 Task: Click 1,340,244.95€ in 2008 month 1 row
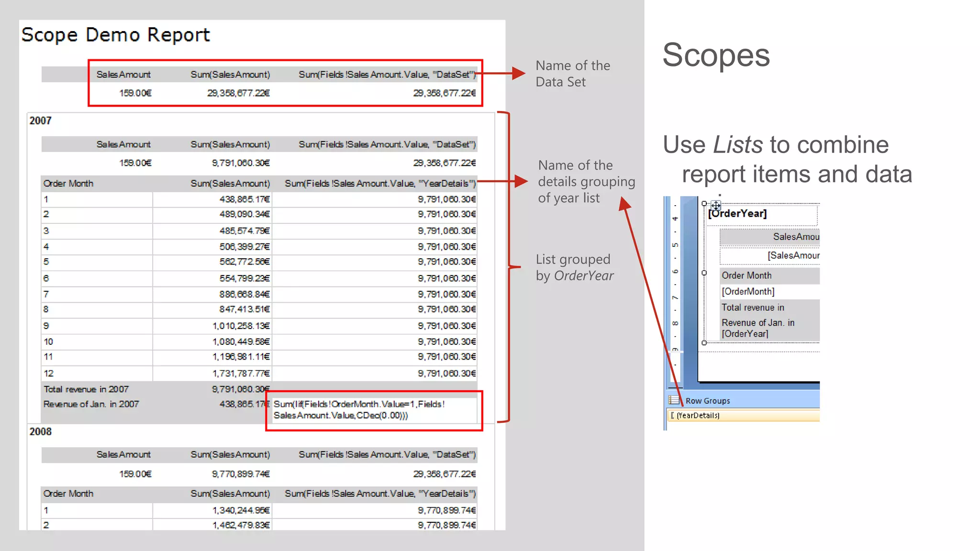coord(241,510)
